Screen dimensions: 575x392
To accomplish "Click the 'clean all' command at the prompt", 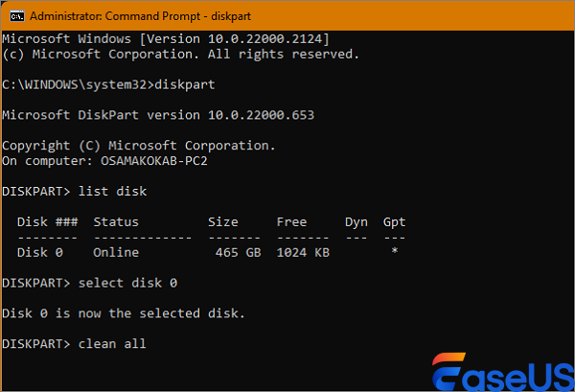I will point(112,343).
